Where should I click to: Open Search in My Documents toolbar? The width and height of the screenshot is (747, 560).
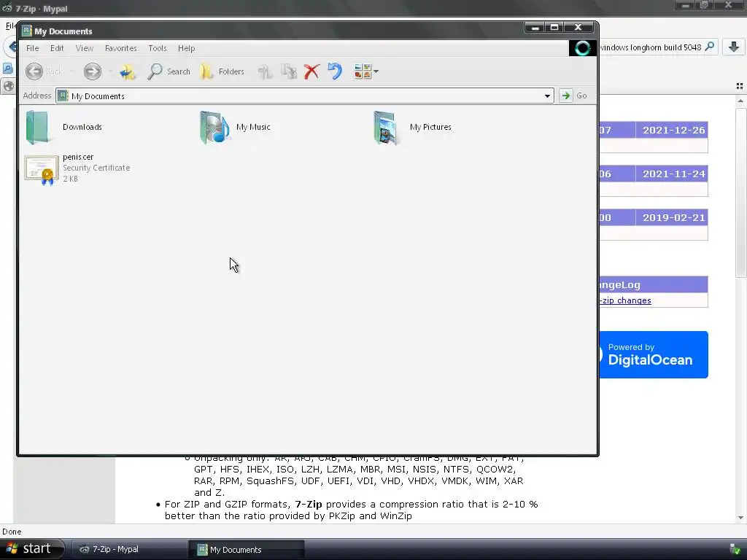click(169, 72)
